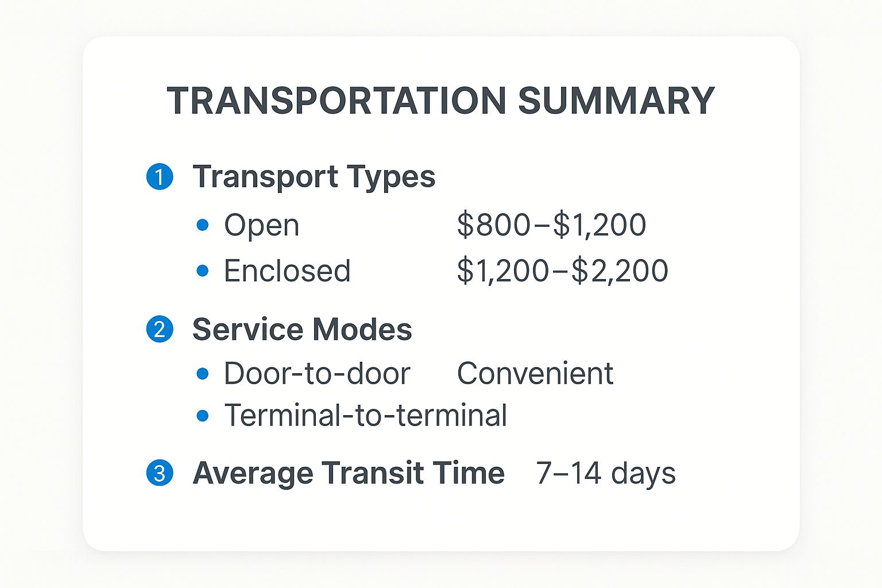Click the blue number 2 circle icon
Viewport: 882px width, 588px height.
pyautogui.click(x=160, y=330)
